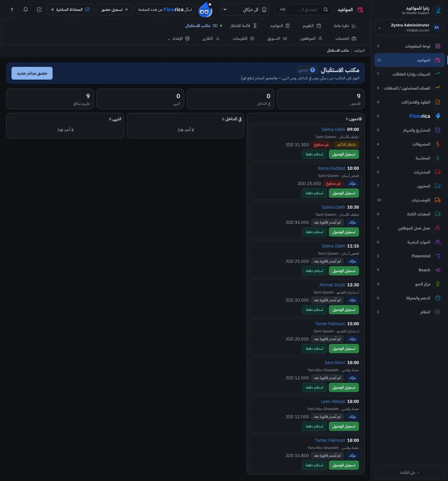
Task: Open Reach megaphone icon in sidebar
Action: click(x=438, y=270)
